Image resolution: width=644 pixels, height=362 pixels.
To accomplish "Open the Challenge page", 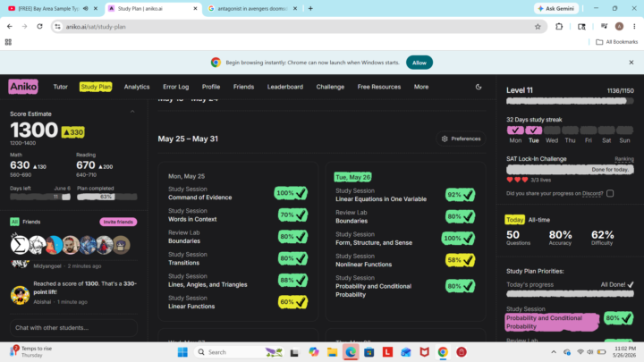I will click(330, 87).
